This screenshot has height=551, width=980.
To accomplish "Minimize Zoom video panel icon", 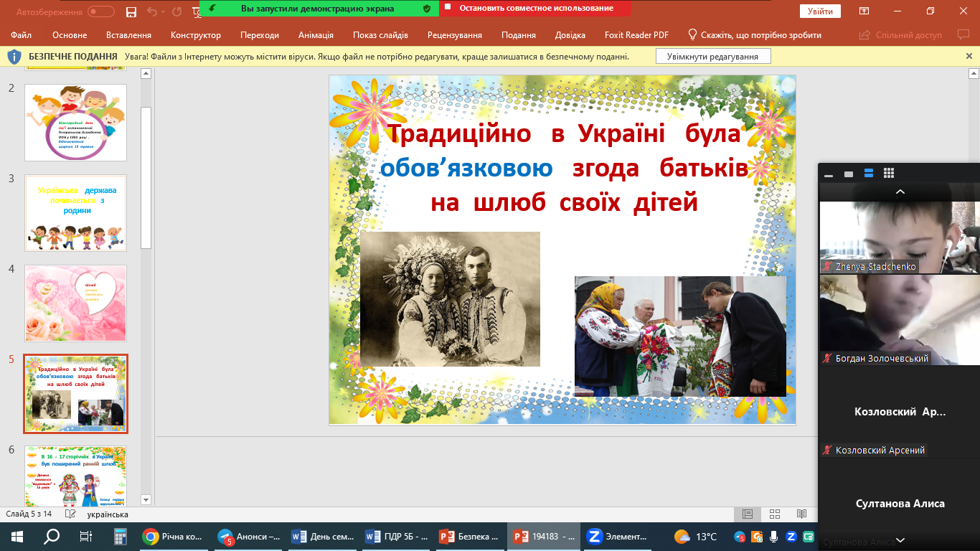I will (829, 174).
